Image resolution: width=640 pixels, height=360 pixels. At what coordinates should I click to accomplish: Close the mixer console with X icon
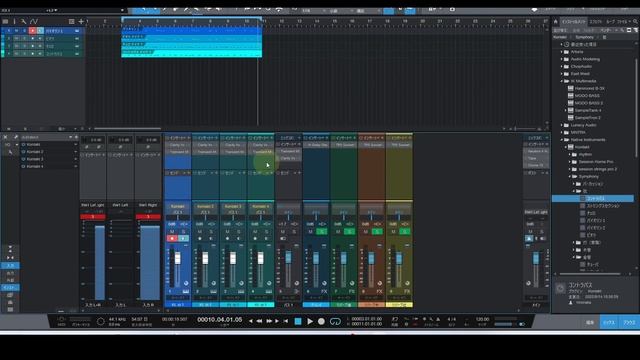pyautogui.click(x=5, y=137)
